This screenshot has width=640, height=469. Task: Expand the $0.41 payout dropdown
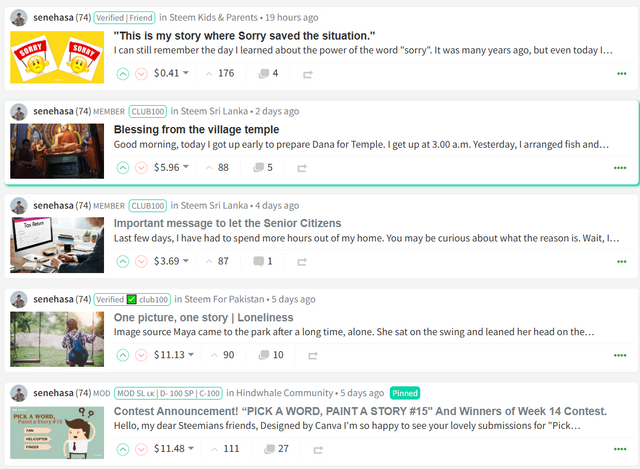pos(171,73)
